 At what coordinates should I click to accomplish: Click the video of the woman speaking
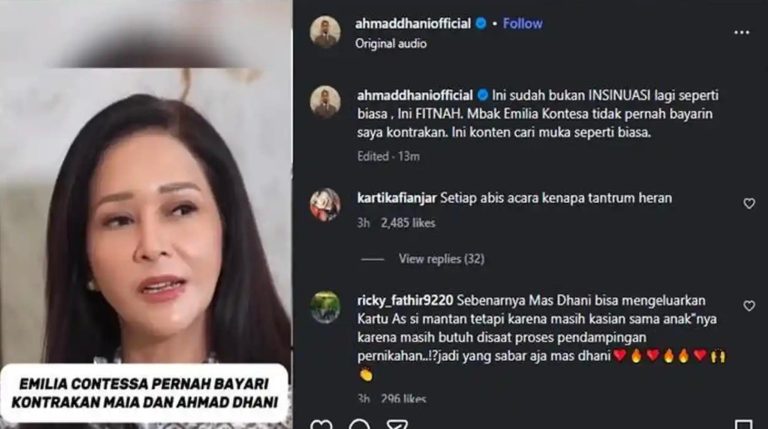click(x=146, y=214)
